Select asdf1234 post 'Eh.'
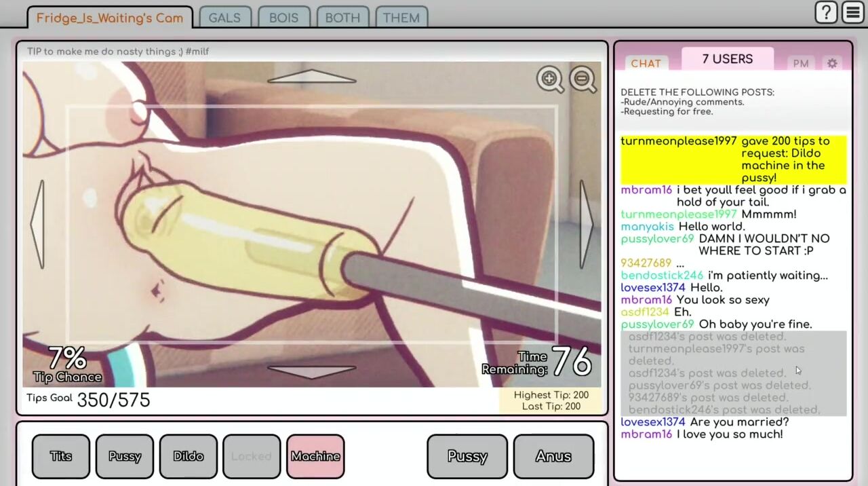This screenshot has height=486, width=868. [x=656, y=312]
